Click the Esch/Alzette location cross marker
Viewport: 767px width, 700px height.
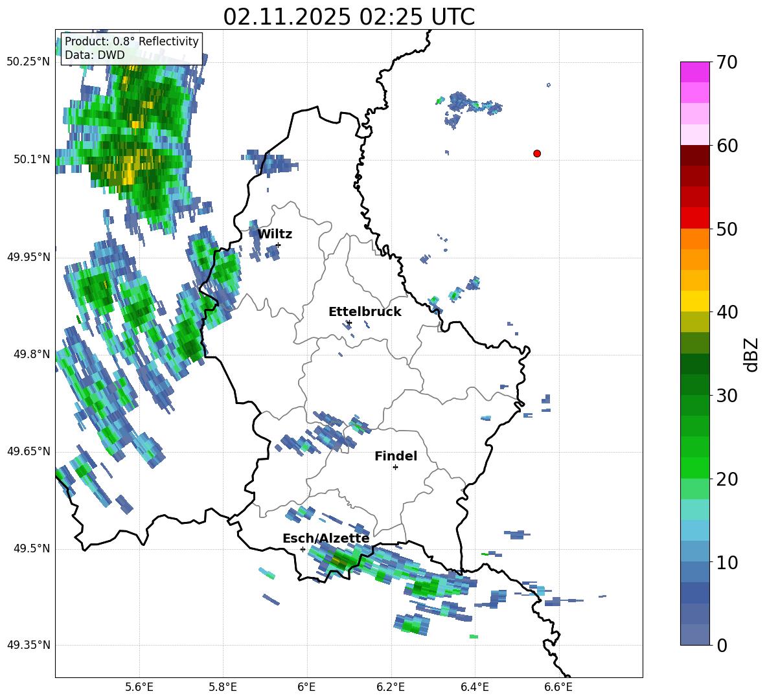(x=303, y=549)
